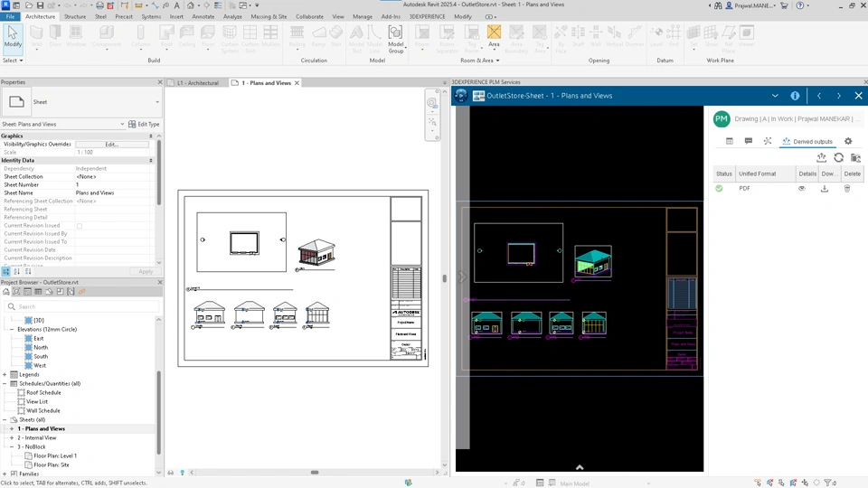Click the Print icon in quick access toolbar

coord(99,5)
